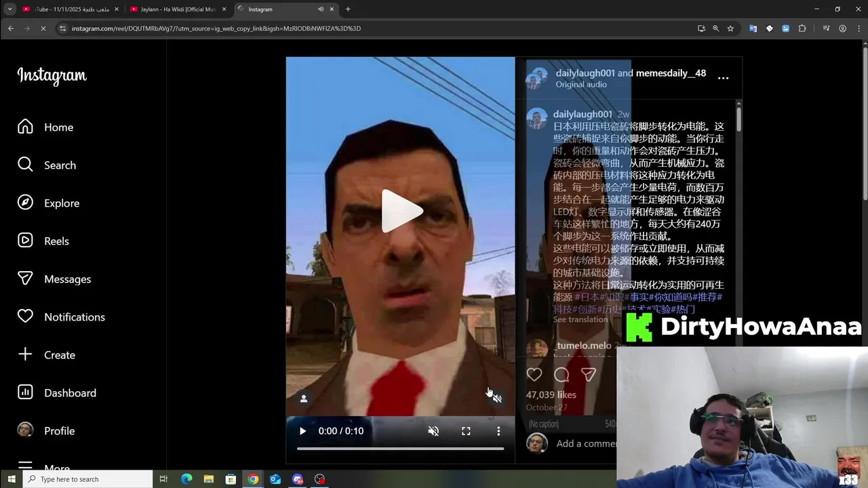Open post options via the three dots
The width and height of the screenshot is (868, 488).
(x=724, y=78)
